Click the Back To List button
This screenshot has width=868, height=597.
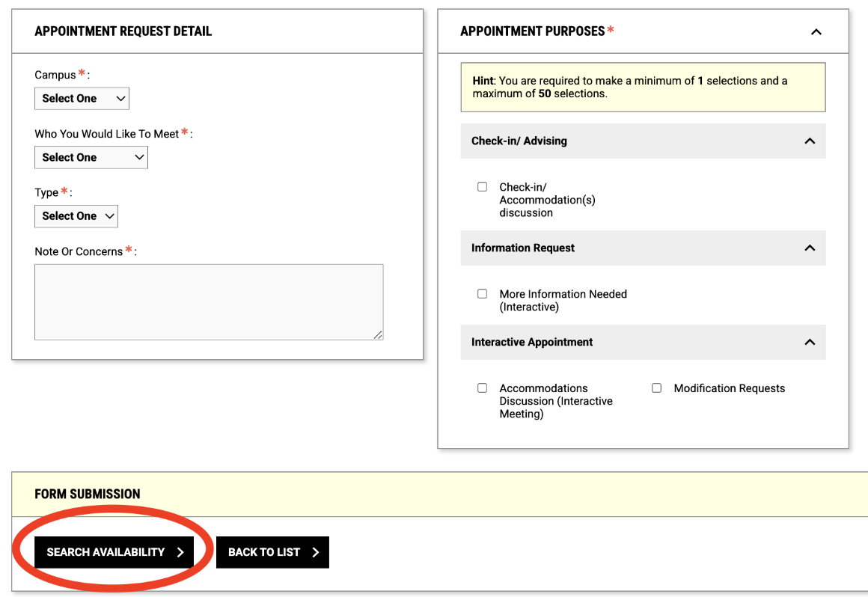(x=272, y=551)
